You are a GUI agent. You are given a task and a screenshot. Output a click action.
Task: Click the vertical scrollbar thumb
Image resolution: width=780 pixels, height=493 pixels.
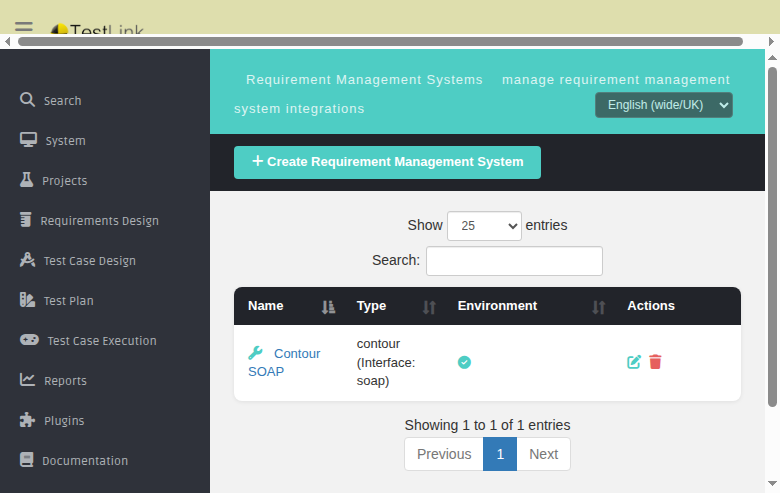pyautogui.click(x=772, y=237)
